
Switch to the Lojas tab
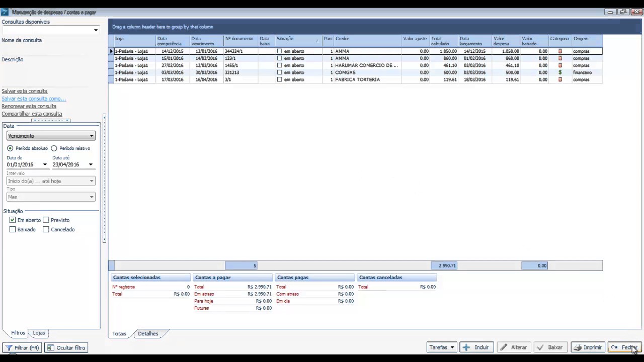tap(39, 333)
